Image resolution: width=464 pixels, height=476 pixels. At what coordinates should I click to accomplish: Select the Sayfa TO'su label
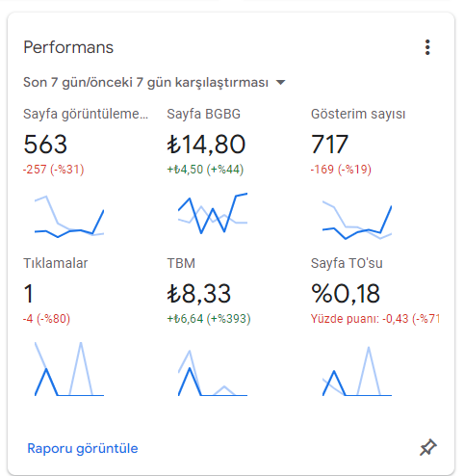[347, 263]
